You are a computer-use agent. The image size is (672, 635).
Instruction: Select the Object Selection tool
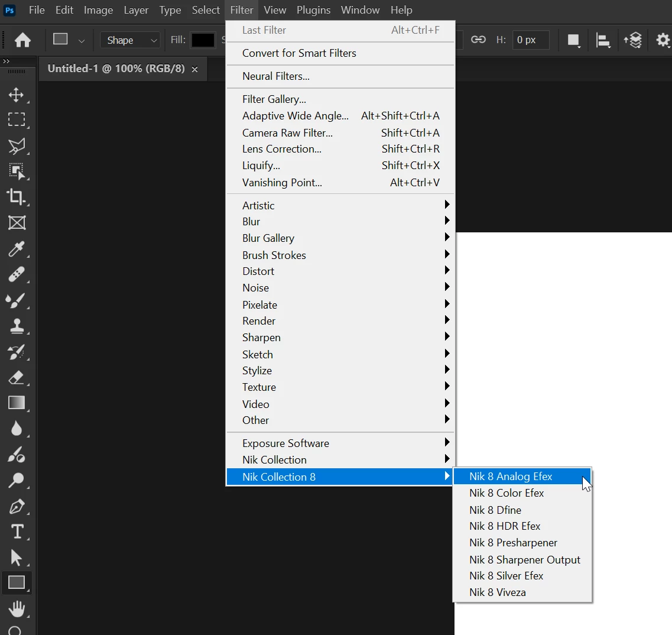coord(17,171)
